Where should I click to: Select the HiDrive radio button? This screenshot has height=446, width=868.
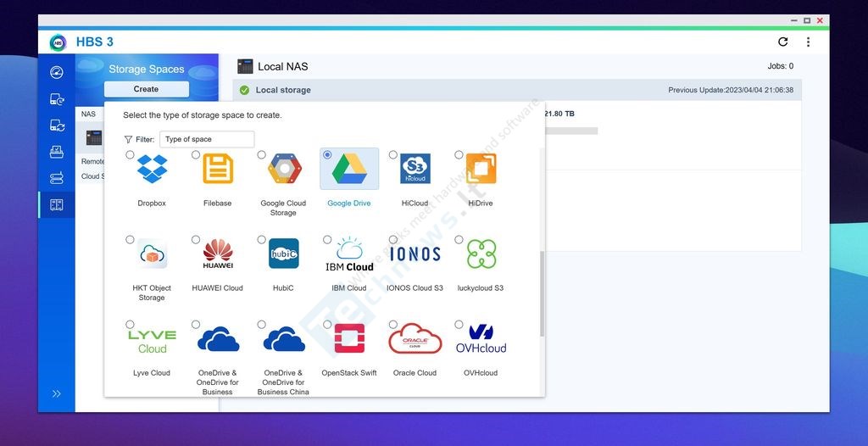(x=459, y=154)
